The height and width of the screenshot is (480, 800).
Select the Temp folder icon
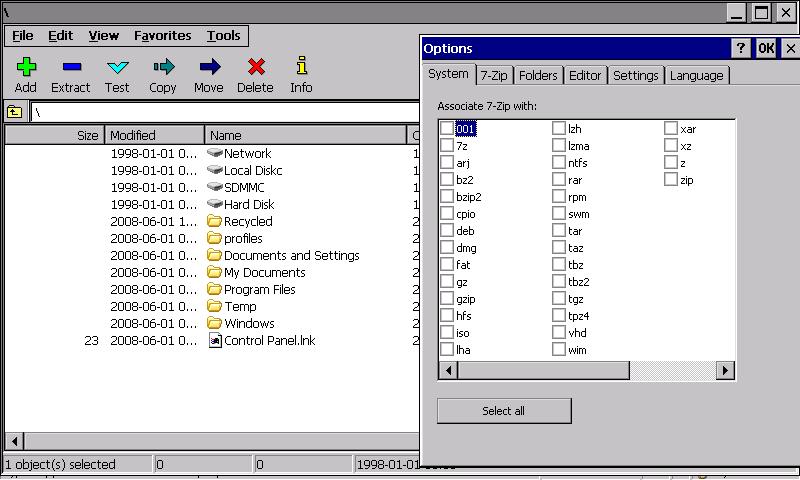pyautogui.click(x=215, y=306)
